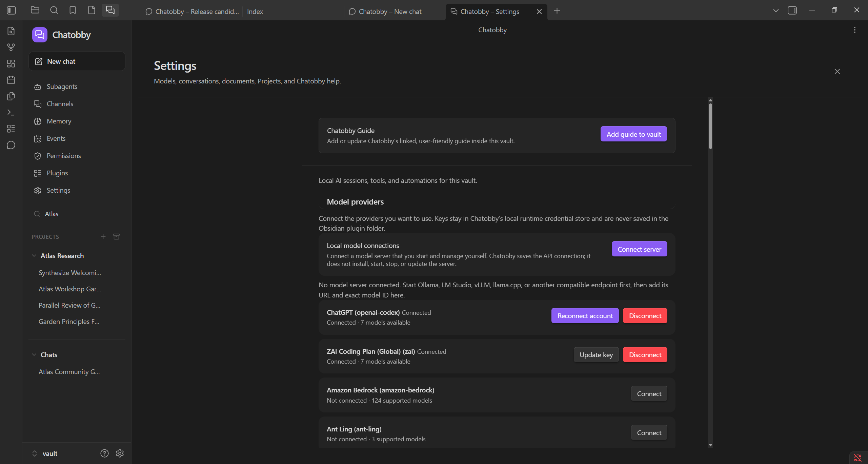Open Atlas Workshop Gar... chat
868x464 pixels.
point(70,289)
